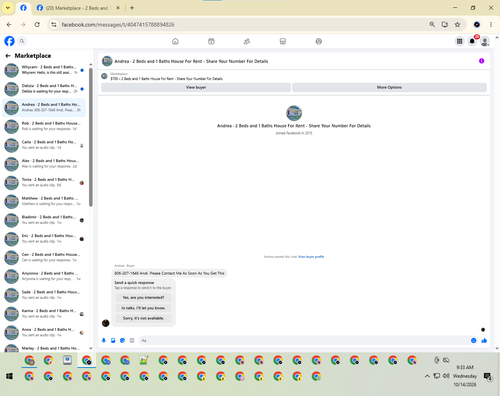Open Carla conversation in list
The width and height of the screenshot is (500, 396).
tap(44, 145)
